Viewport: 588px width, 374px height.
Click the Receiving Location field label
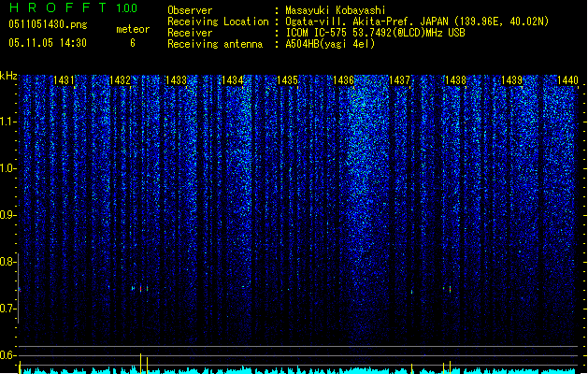(x=218, y=22)
